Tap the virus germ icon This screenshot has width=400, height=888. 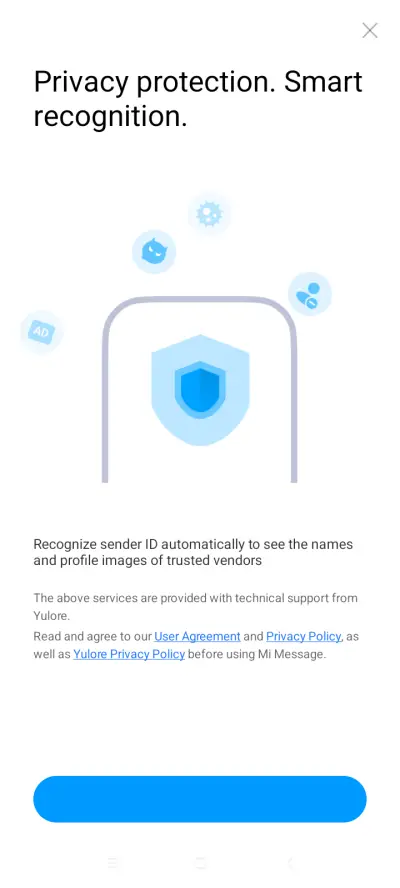(x=209, y=214)
